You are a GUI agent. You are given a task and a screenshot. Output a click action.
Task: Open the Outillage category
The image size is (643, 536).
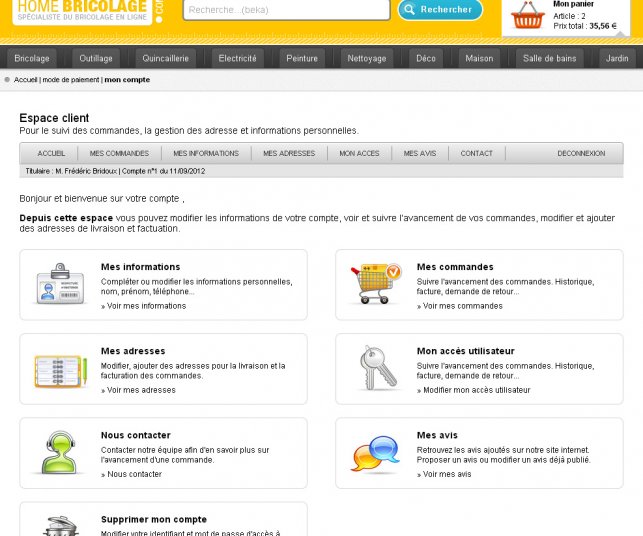click(x=96, y=58)
